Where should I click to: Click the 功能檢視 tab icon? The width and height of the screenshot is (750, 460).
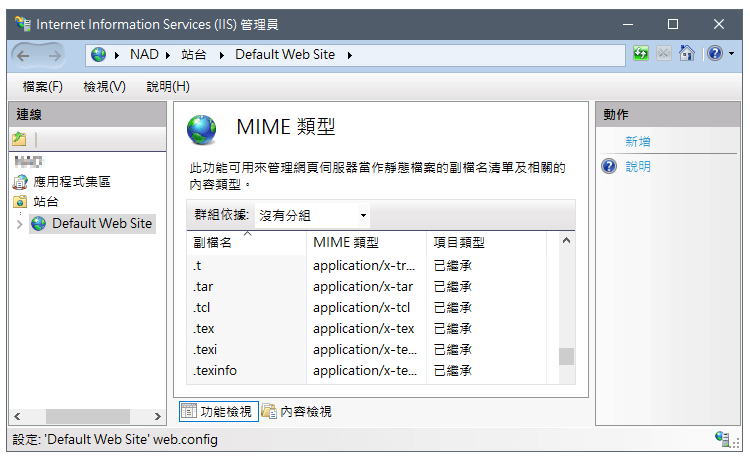(x=188, y=411)
